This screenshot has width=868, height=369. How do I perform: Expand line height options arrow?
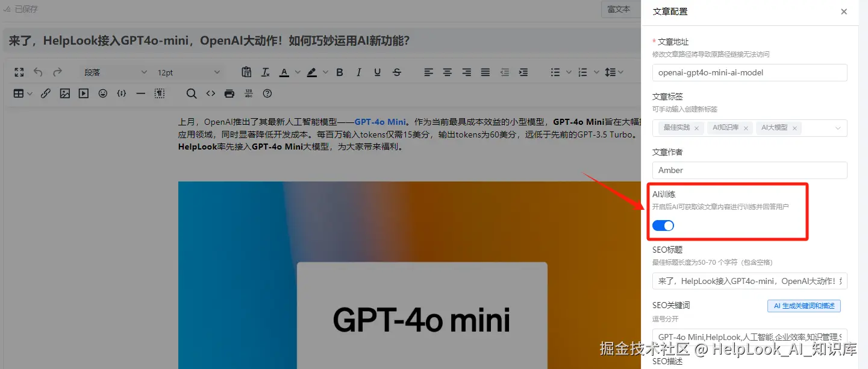click(621, 72)
